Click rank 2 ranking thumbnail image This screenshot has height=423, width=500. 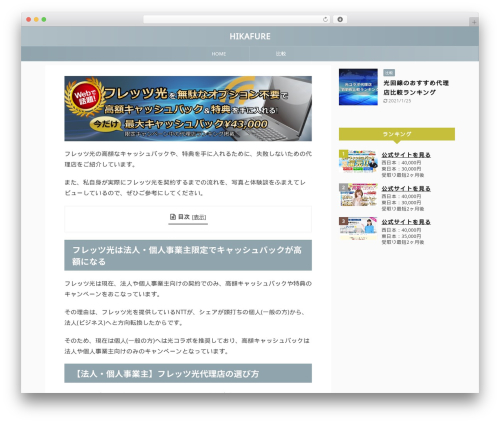click(x=358, y=195)
